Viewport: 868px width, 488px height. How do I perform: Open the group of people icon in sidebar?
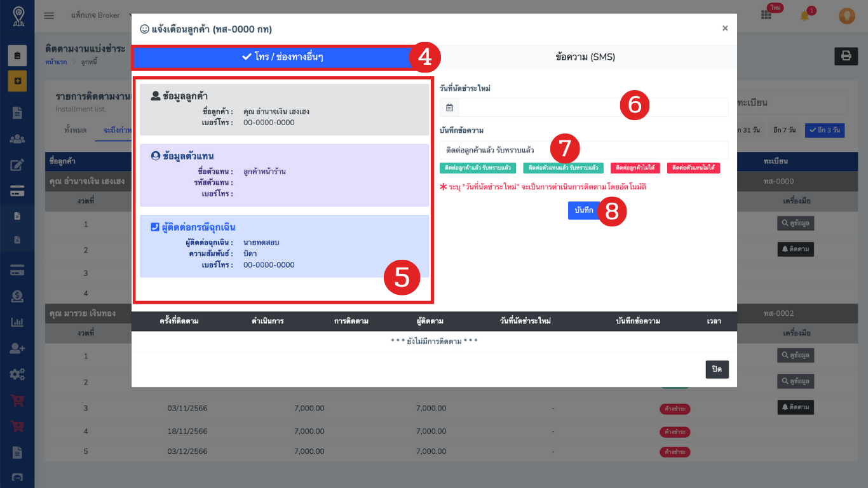click(x=17, y=139)
